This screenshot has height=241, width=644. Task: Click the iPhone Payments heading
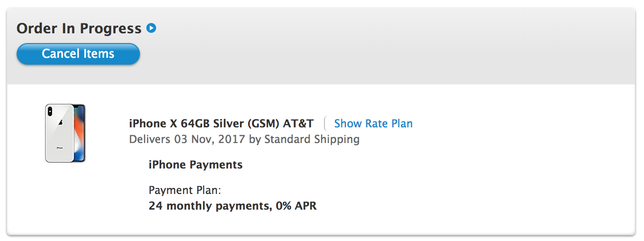(196, 165)
